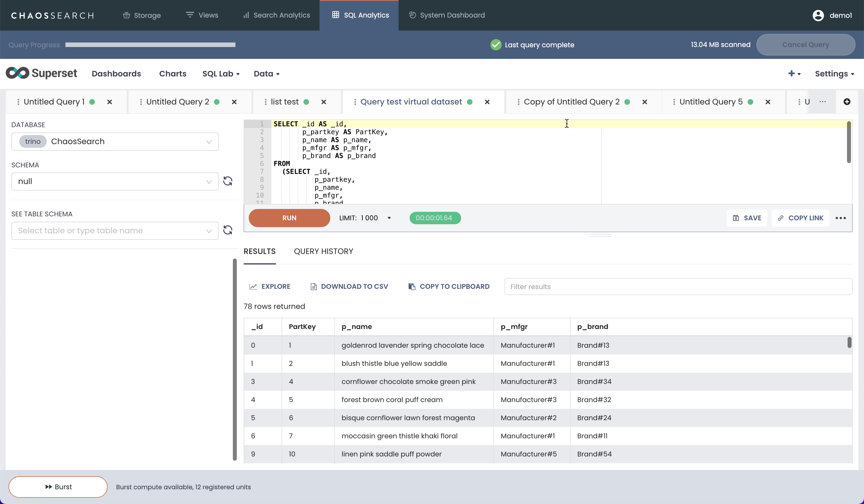Screen dimensions: 864x504
Task: Click the table list refresh icon
Action: (228, 230)
